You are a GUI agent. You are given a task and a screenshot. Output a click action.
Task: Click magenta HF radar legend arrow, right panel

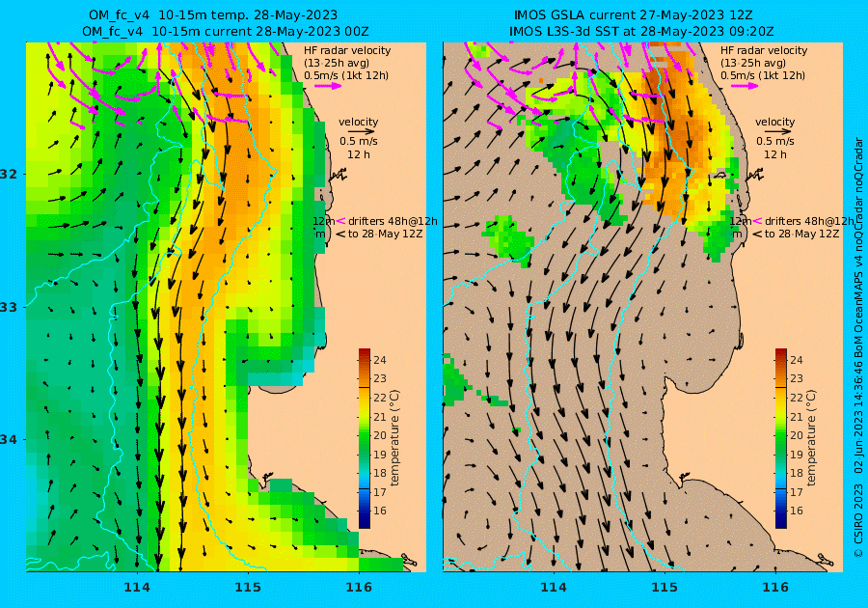click(745, 86)
